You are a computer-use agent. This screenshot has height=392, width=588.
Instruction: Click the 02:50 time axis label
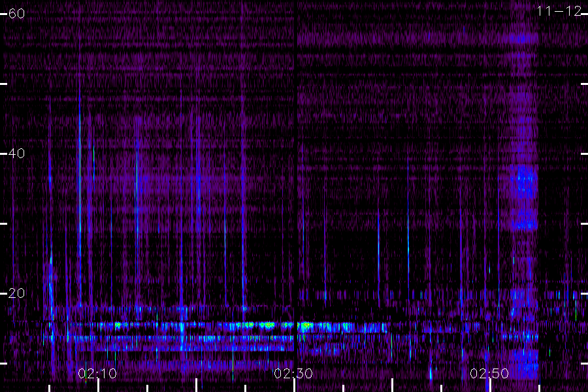point(489,374)
